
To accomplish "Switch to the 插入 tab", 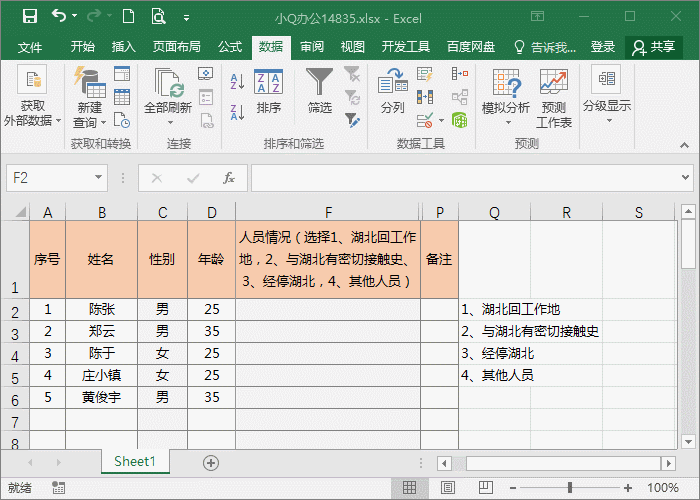I will 124,47.
